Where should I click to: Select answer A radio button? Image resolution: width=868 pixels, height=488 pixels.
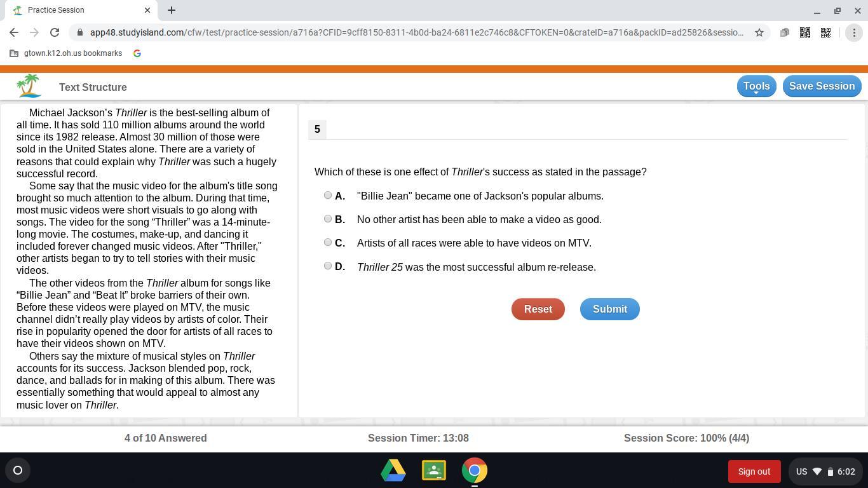pos(328,195)
